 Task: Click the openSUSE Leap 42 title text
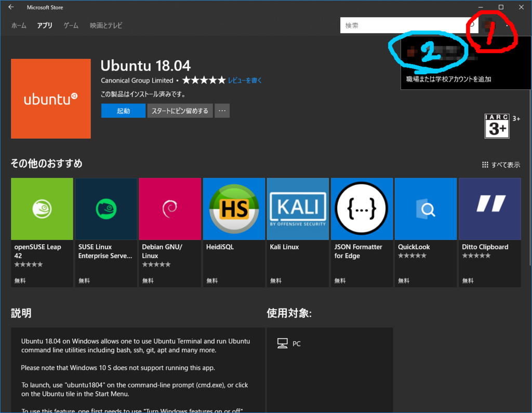pos(37,251)
